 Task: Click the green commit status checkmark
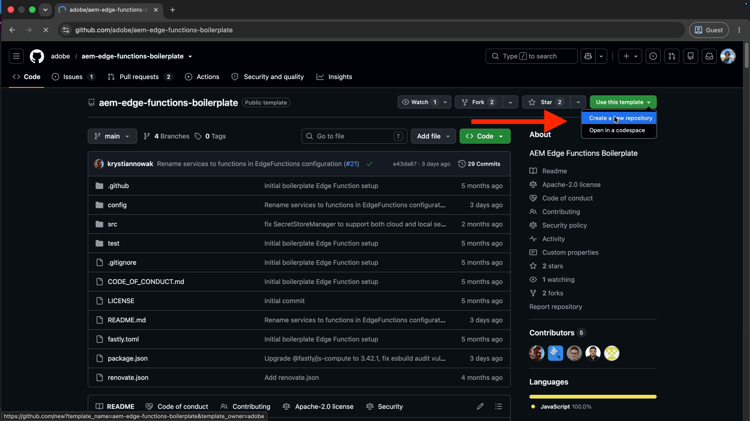[x=370, y=164]
